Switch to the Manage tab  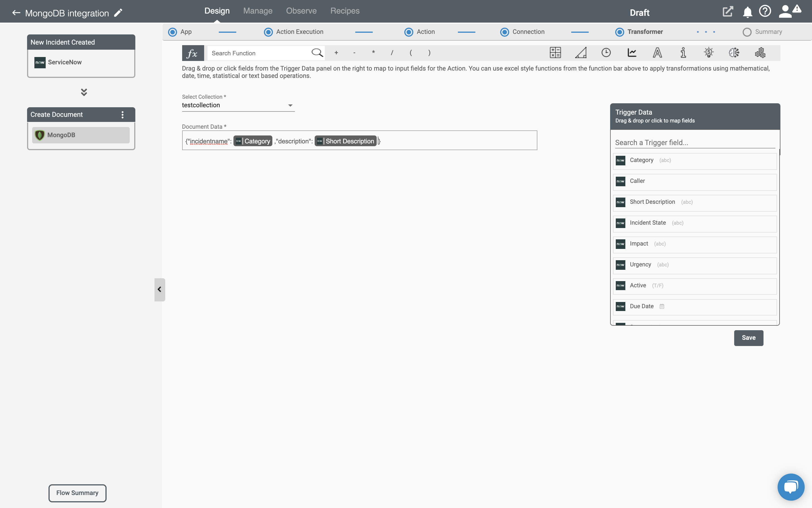[x=258, y=11]
